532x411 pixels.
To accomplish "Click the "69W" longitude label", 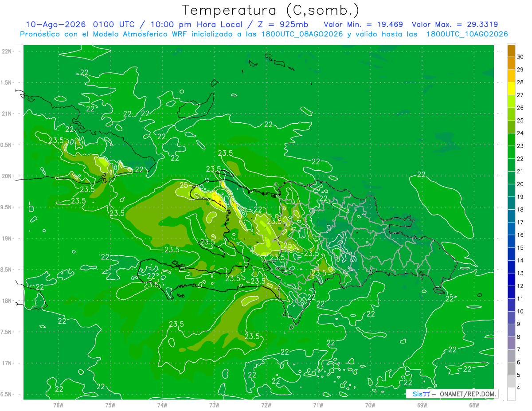I will 422,405.
